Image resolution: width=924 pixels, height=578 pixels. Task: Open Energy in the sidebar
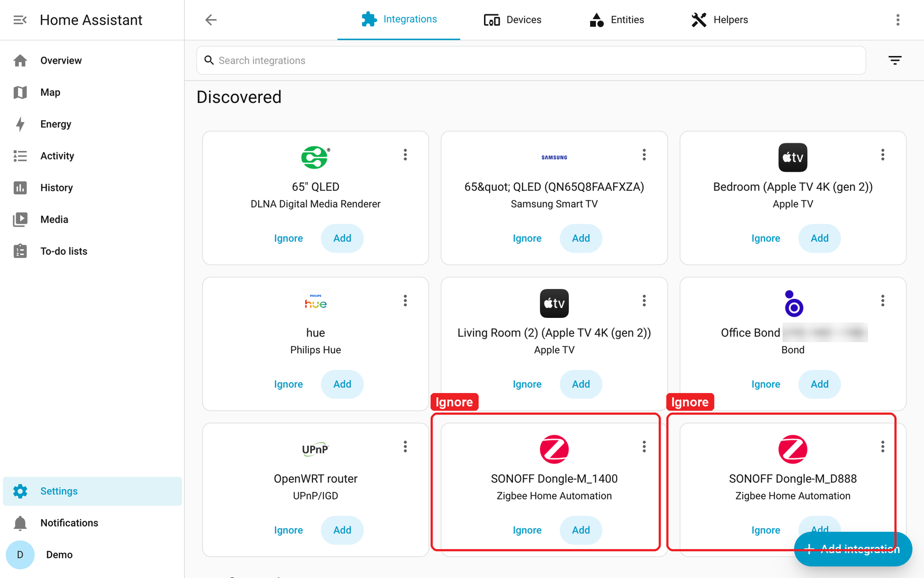92,124
